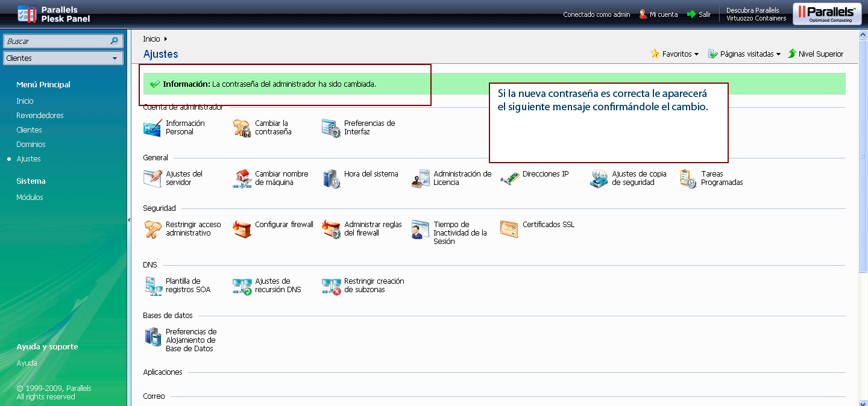Screen dimensions: 868x406
Task: Click Administración de Licencia icon
Action: point(421,178)
